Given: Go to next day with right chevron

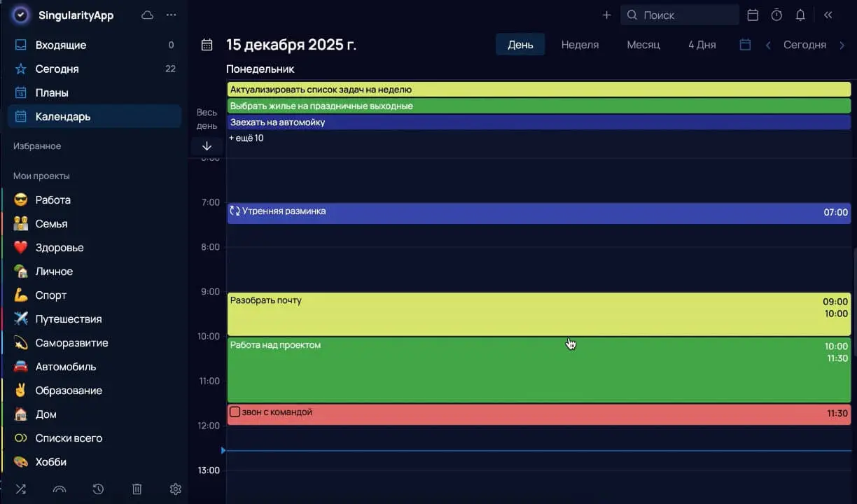Looking at the screenshot, I should (x=842, y=45).
